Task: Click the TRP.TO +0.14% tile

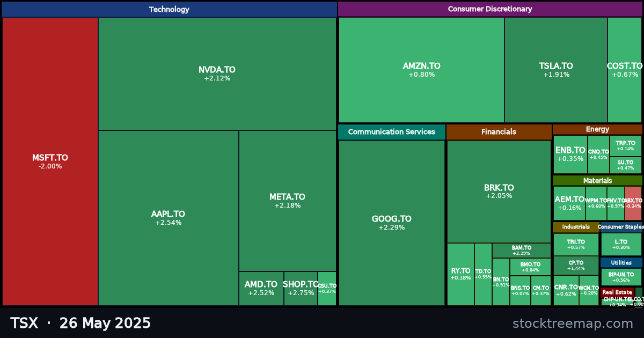Action: click(x=626, y=146)
